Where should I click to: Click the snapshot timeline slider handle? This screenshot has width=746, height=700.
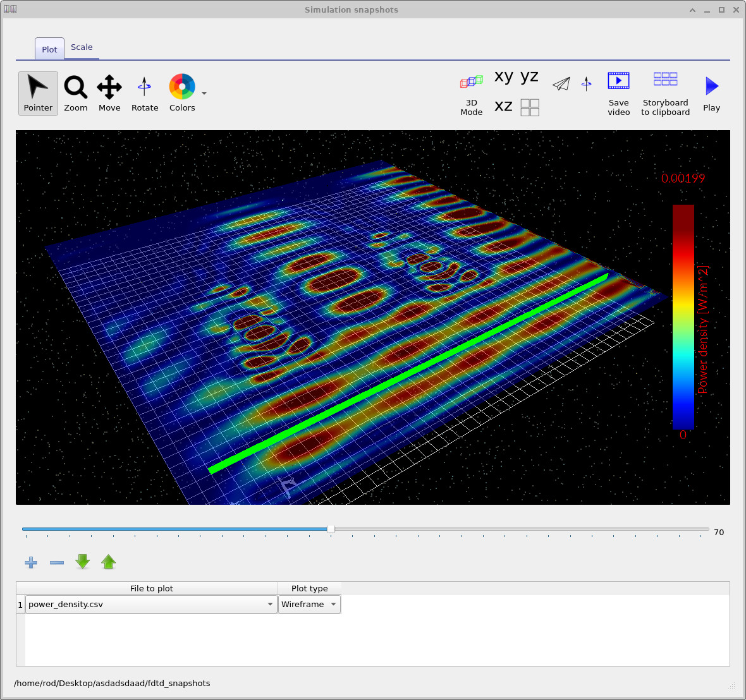(x=331, y=529)
